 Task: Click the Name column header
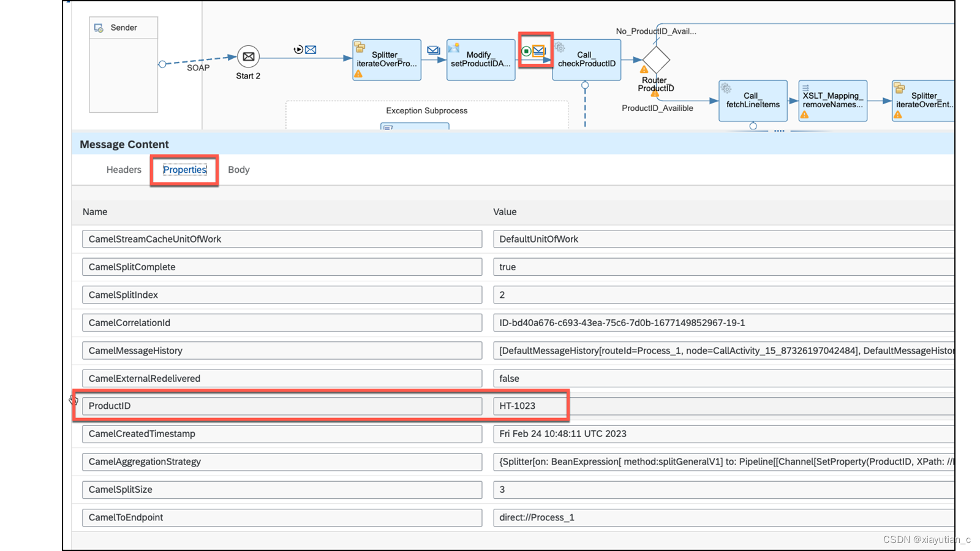pyautogui.click(x=95, y=211)
